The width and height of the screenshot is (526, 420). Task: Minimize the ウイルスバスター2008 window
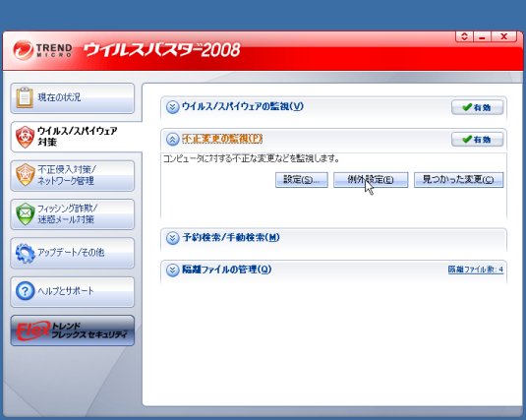coord(483,36)
